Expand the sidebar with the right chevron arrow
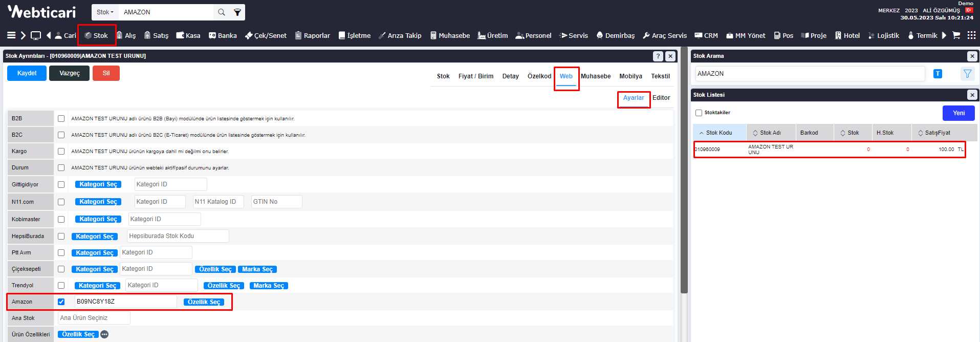This screenshot has height=342, width=980. [23, 35]
